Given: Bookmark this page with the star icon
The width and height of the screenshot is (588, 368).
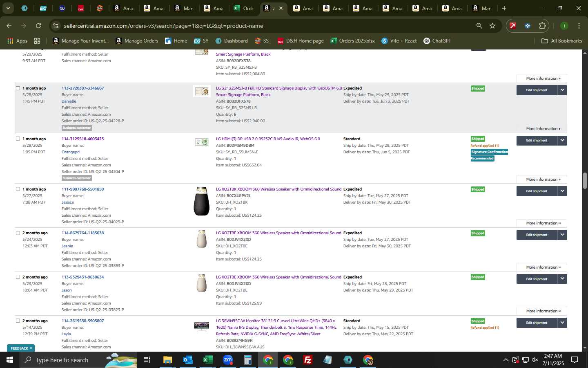Looking at the screenshot, I should point(492,26).
